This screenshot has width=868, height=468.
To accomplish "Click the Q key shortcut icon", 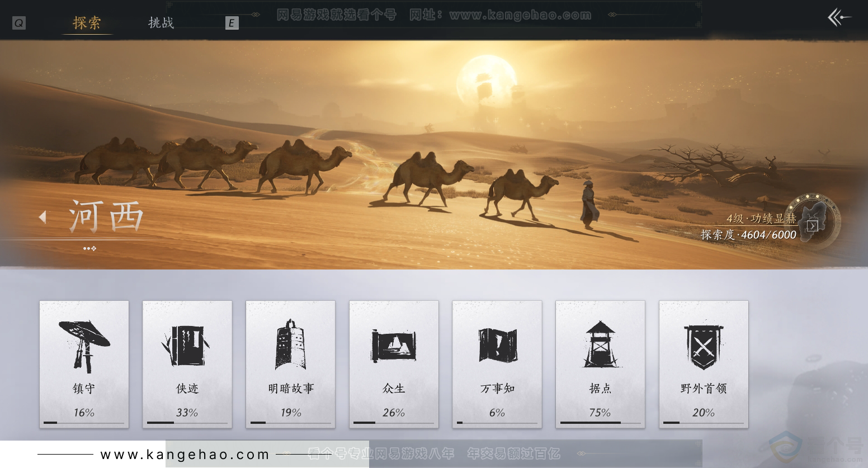I will click(19, 23).
